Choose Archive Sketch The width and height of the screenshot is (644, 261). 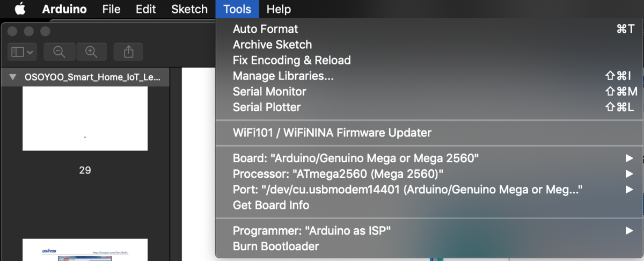click(272, 45)
